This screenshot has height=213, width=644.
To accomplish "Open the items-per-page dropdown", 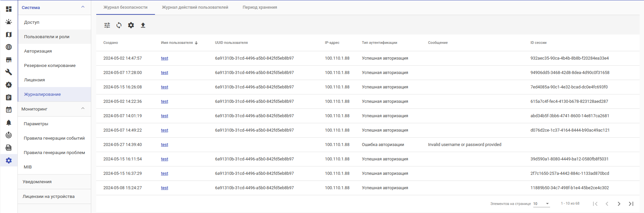I will click(541, 204).
